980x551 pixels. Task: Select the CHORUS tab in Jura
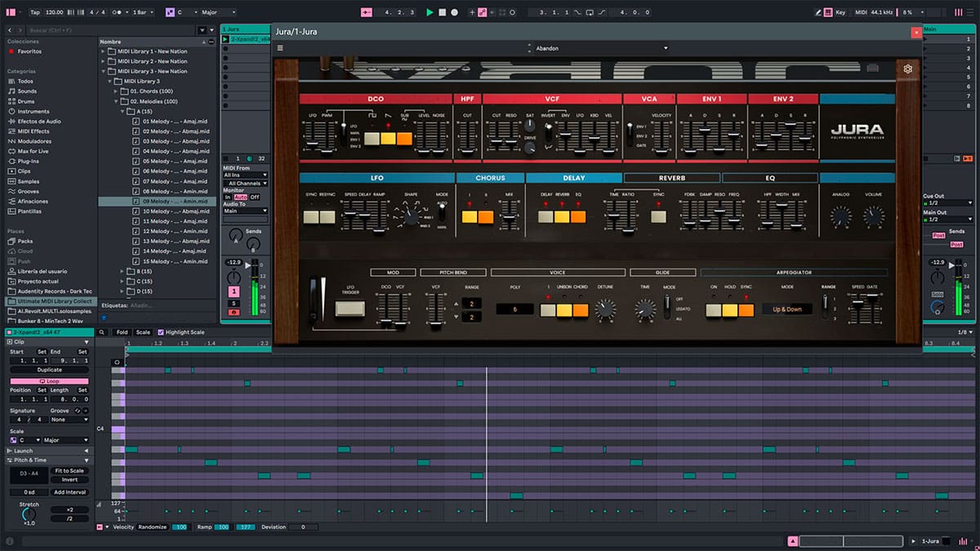(x=490, y=177)
